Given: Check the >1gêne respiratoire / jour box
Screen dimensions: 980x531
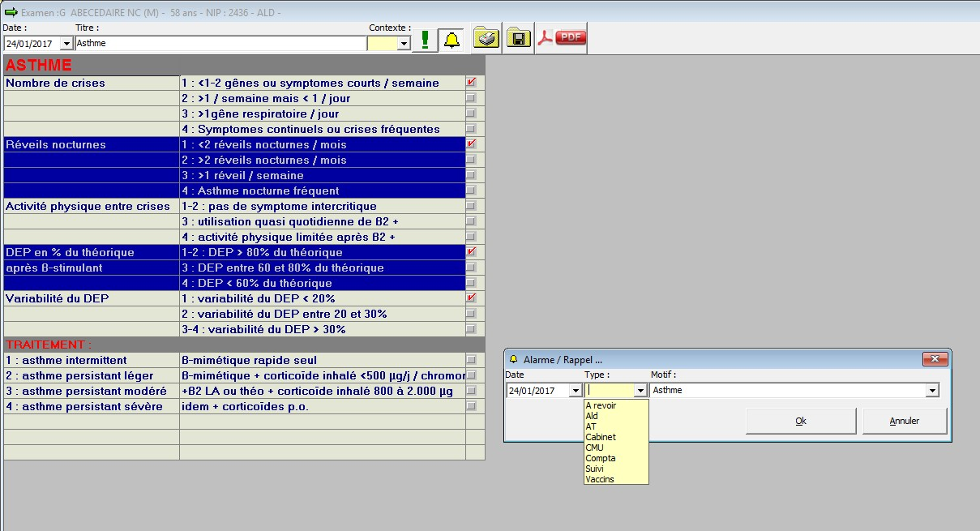Looking at the screenshot, I should point(471,113).
